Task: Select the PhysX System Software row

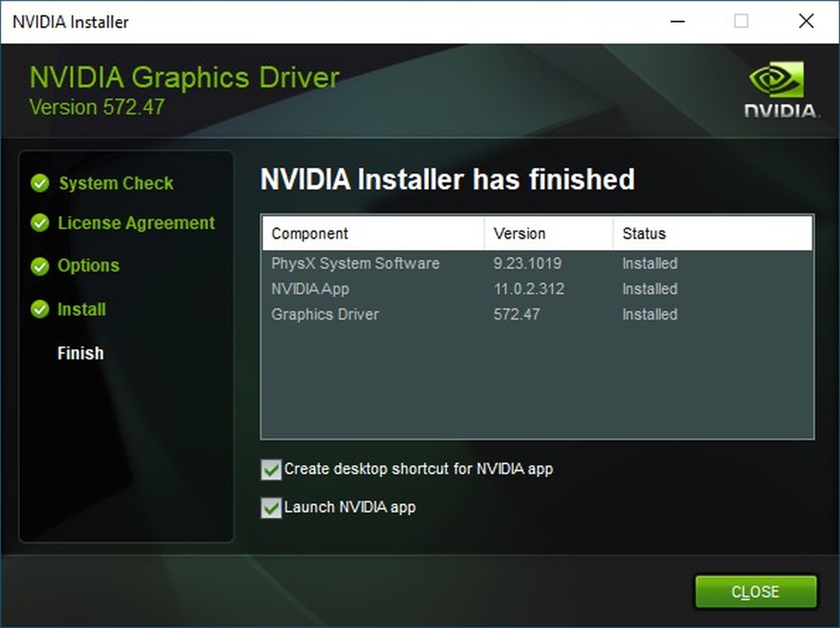Action: 537,263
